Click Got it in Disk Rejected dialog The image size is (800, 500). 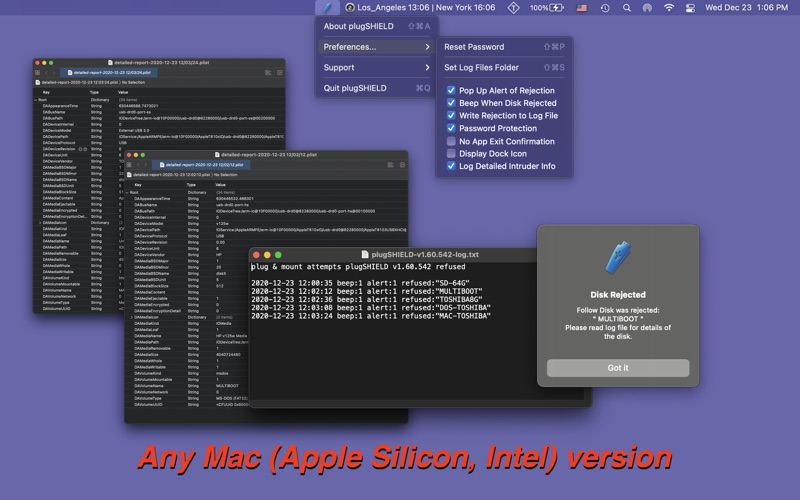618,368
